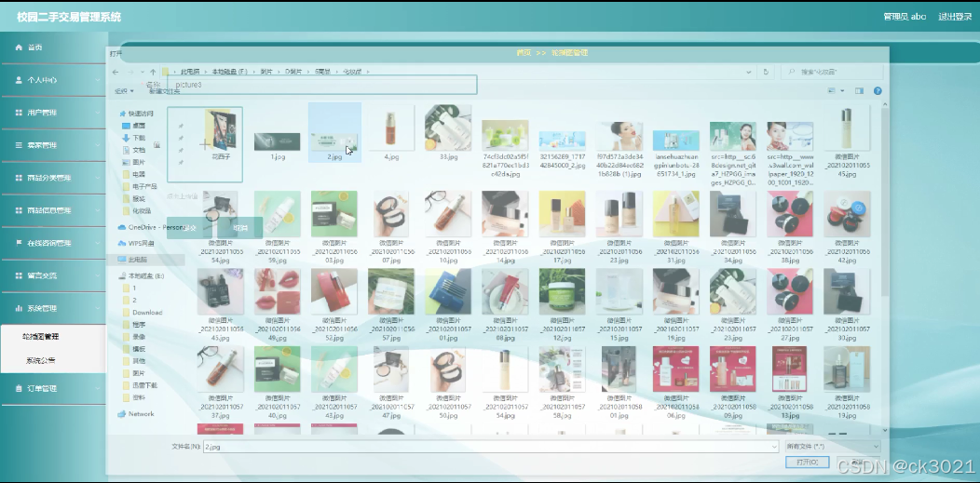The height and width of the screenshot is (483, 980).
Task: Click 此电脑 in the address bar breadcrumb
Action: pos(190,72)
